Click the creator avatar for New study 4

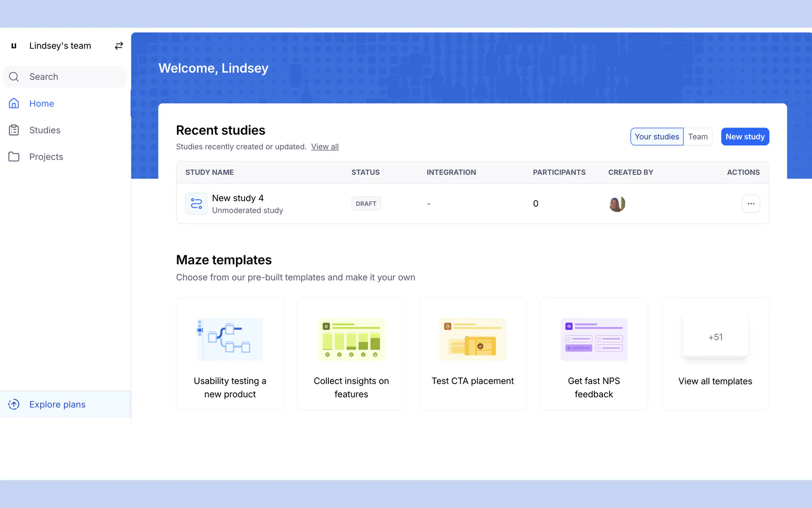(x=617, y=204)
